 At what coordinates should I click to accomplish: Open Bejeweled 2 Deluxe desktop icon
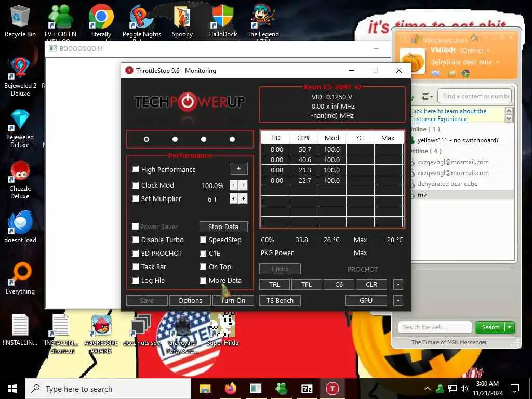pyautogui.click(x=20, y=77)
